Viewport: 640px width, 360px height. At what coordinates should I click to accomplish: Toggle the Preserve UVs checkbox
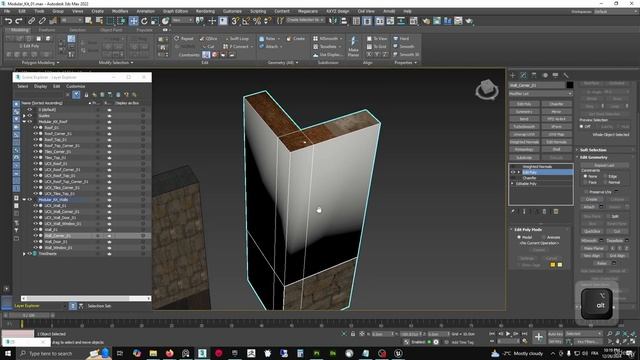pos(587,191)
